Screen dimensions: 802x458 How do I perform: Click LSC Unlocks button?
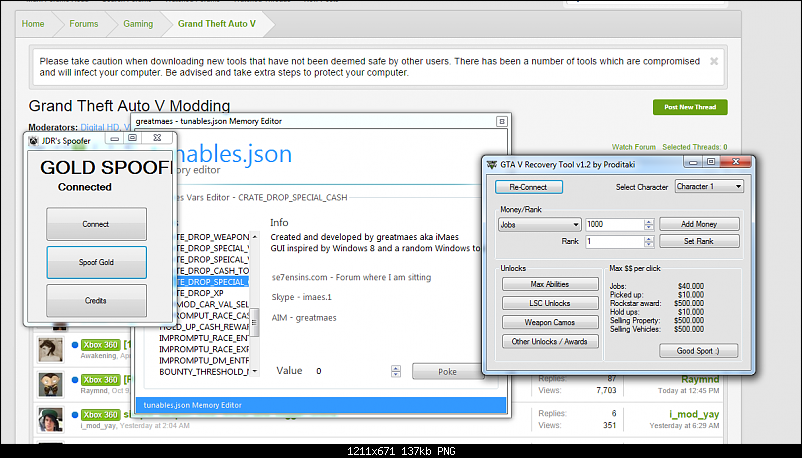[550, 303]
